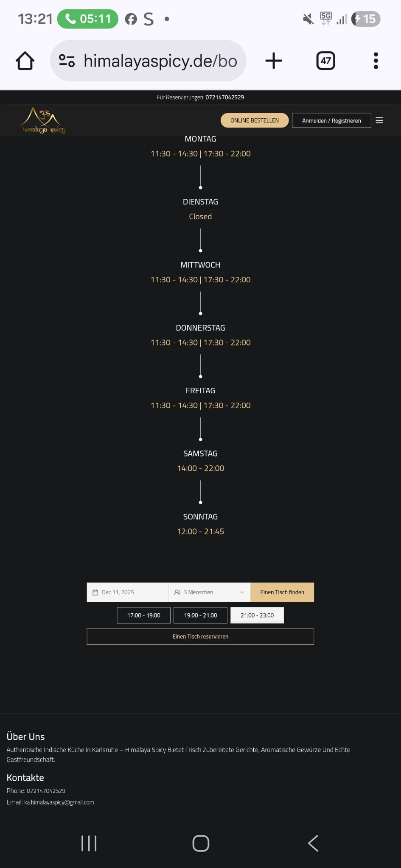
Task: Return to the ongoing call indicator
Action: [88, 19]
